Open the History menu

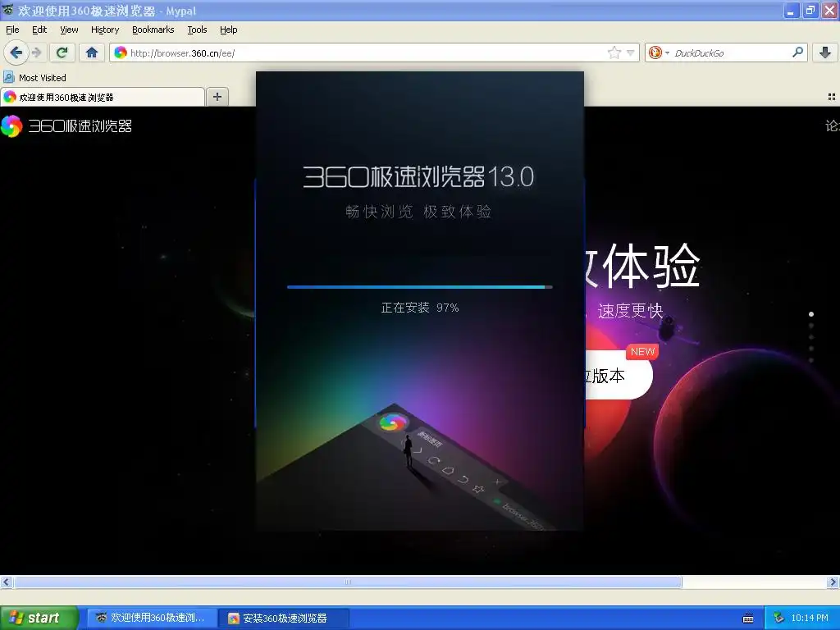pyautogui.click(x=105, y=30)
